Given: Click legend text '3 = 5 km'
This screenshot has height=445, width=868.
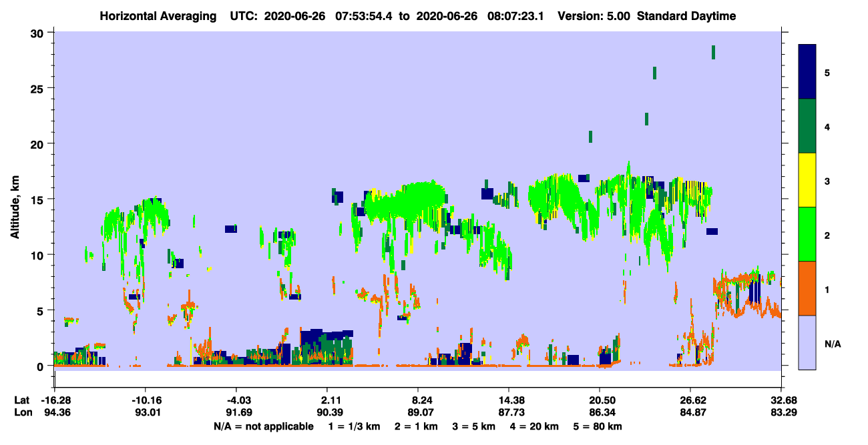Looking at the screenshot, I should (x=474, y=426).
